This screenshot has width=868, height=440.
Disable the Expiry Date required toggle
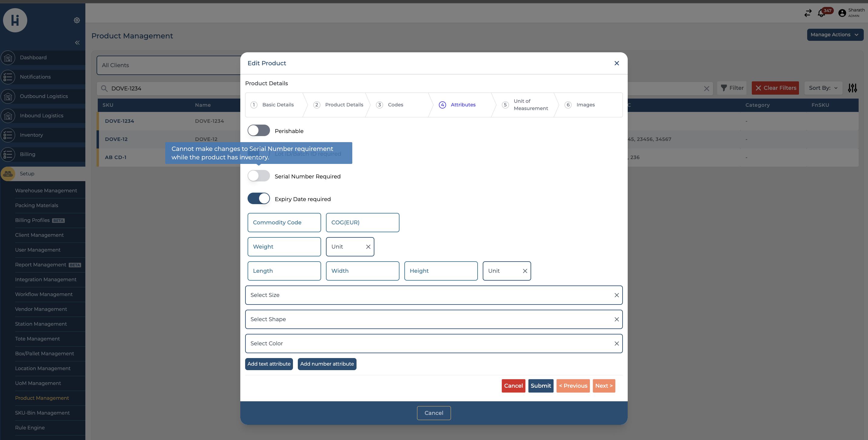[x=258, y=199]
